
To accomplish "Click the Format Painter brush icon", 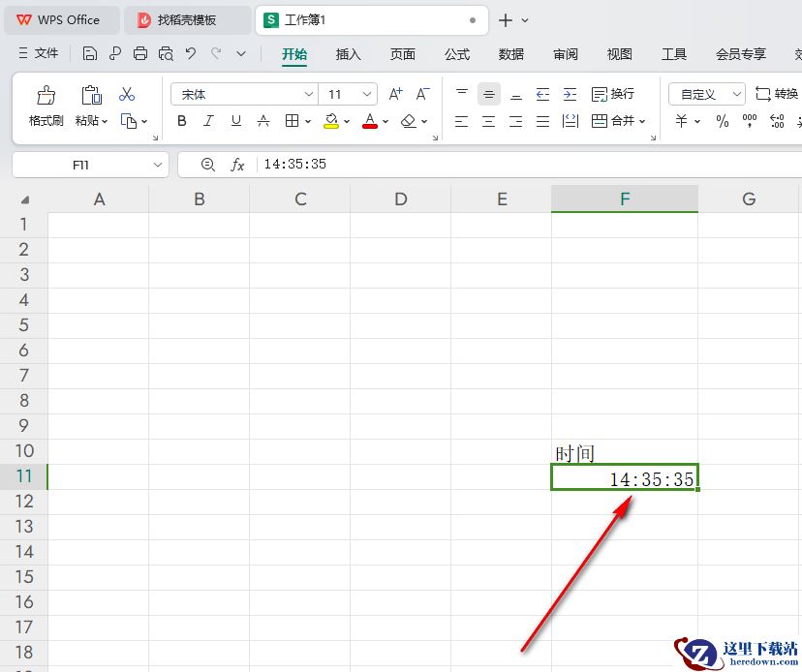I will [46, 95].
